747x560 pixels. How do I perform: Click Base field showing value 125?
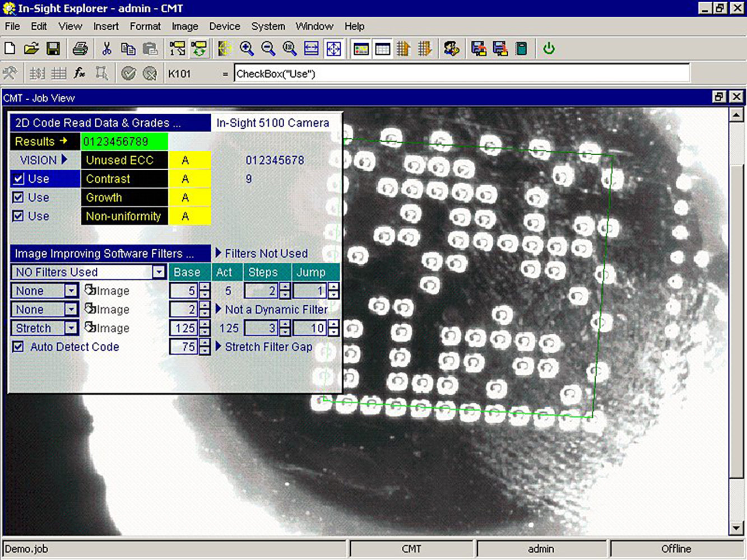pos(184,328)
